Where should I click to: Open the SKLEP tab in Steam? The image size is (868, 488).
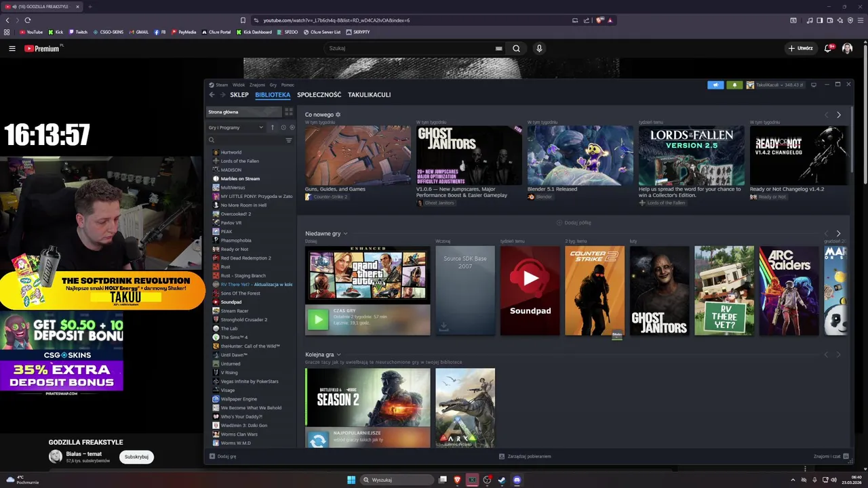pos(239,95)
